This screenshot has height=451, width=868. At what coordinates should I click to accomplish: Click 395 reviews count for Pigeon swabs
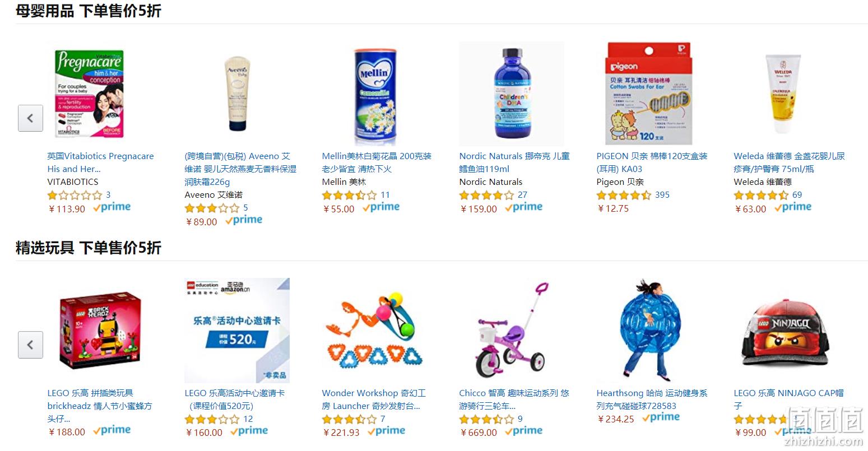[x=662, y=195]
